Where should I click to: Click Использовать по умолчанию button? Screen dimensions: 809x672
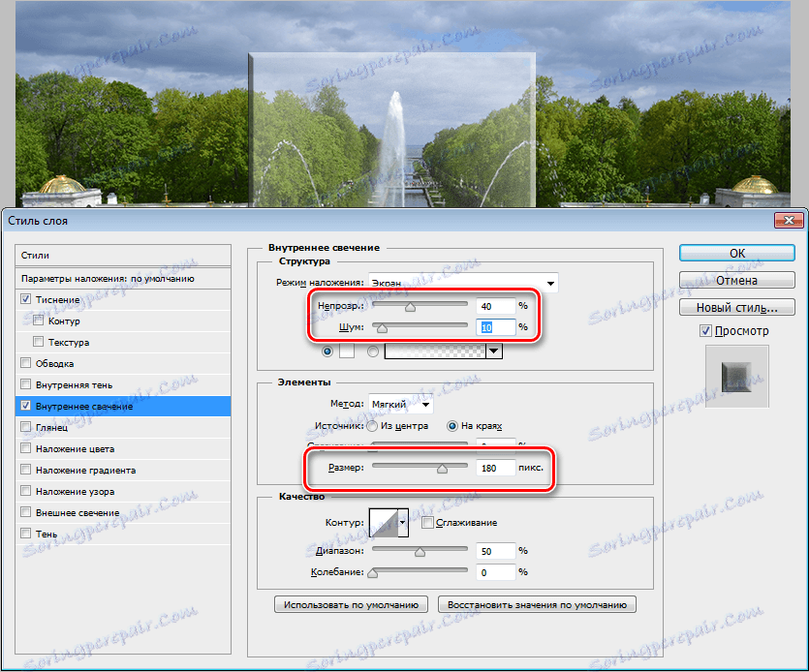coord(351,604)
